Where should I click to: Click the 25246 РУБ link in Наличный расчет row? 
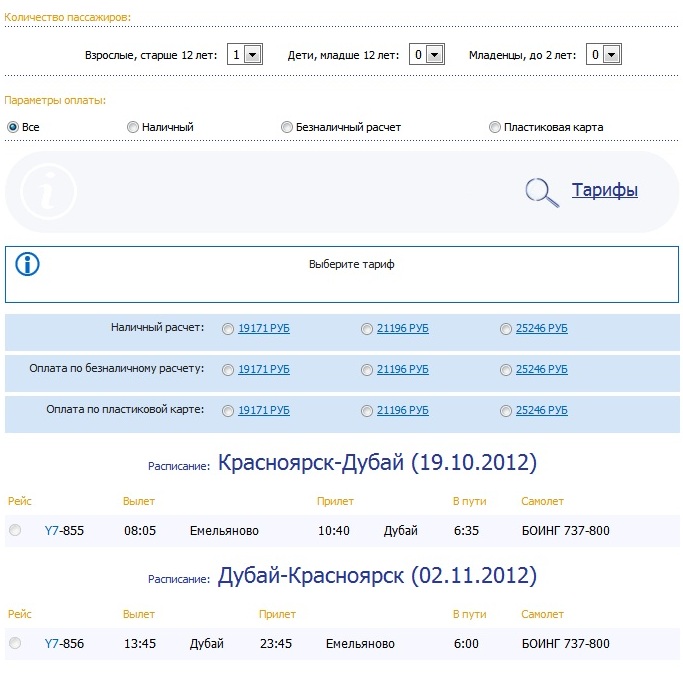coord(541,328)
